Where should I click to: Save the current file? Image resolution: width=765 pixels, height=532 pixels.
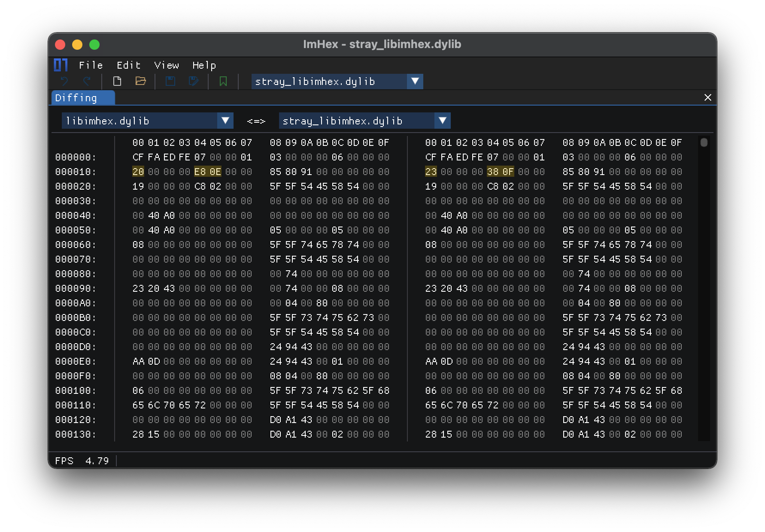[170, 81]
